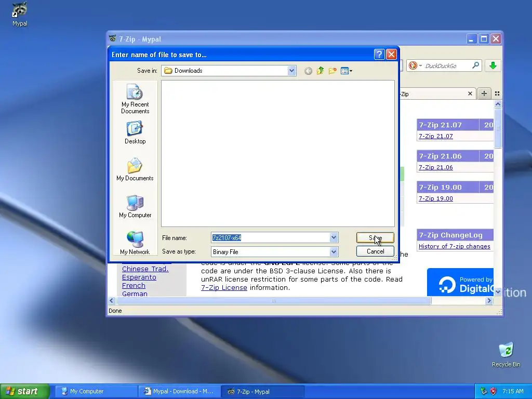Click the Safely Remove Hardware tray icon
Image resolution: width=532 pixels, height=399 pixels.
pos(484,391)
